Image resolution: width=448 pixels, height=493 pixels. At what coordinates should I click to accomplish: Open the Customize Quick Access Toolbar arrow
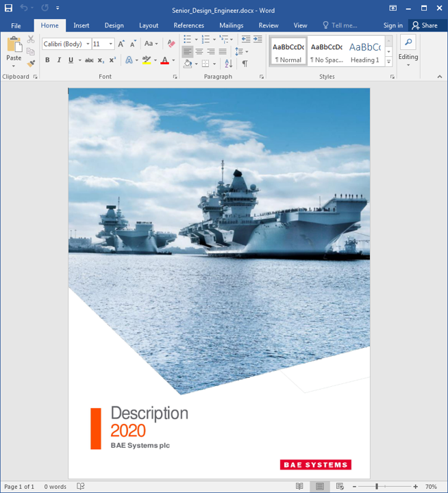58,8
